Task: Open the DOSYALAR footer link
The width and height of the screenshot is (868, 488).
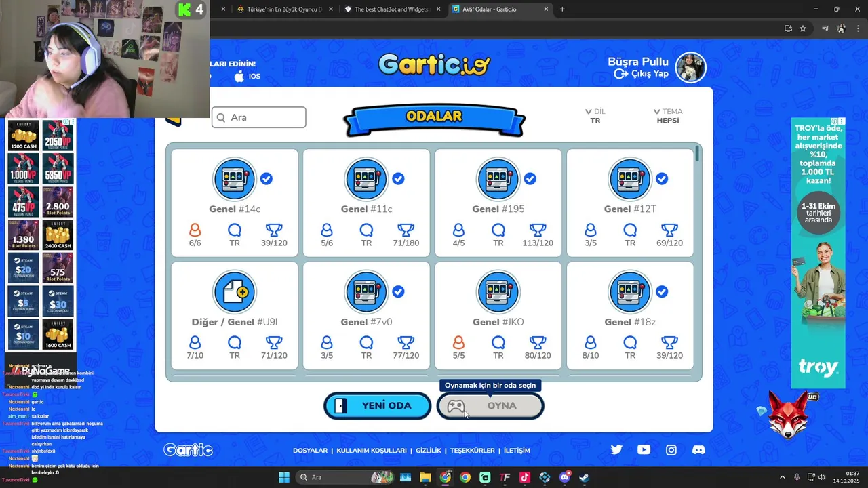Action: pyautogui.click(x=310, y=450)
